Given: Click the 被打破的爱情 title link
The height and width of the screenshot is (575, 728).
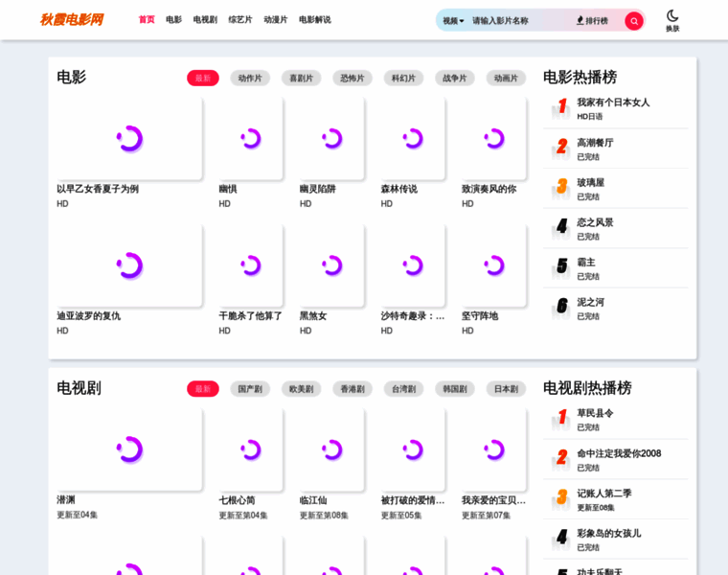Looking at the screenshot, I should tap(413, 500).
